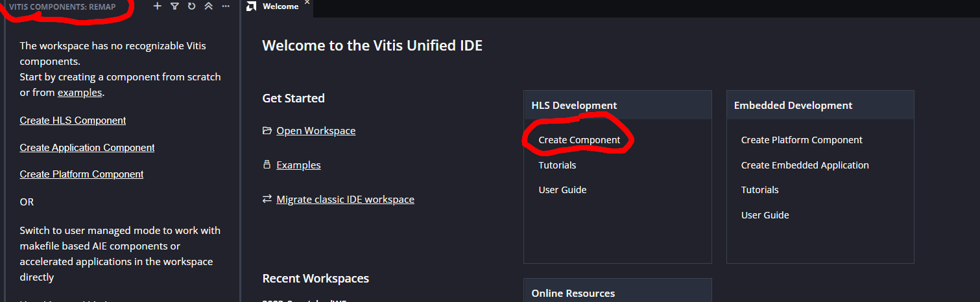Open Tutorials under HLS Development

pyautogui.click(x=557, y=165)
